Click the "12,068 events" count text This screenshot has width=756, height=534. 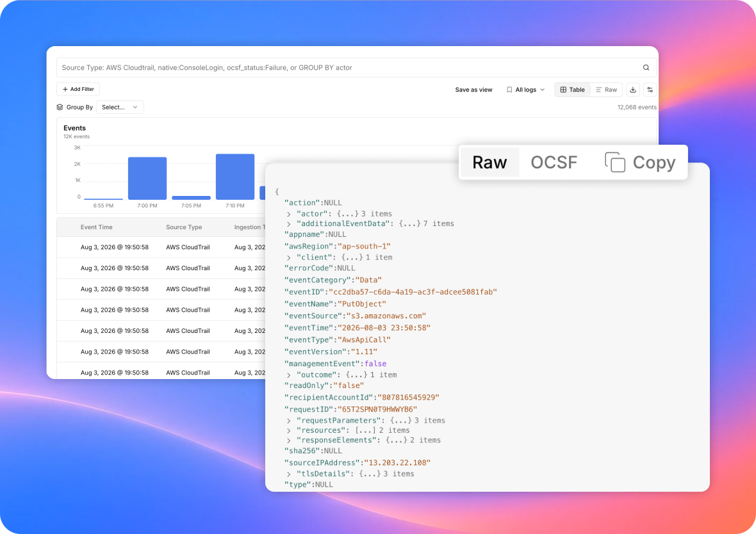637,108
